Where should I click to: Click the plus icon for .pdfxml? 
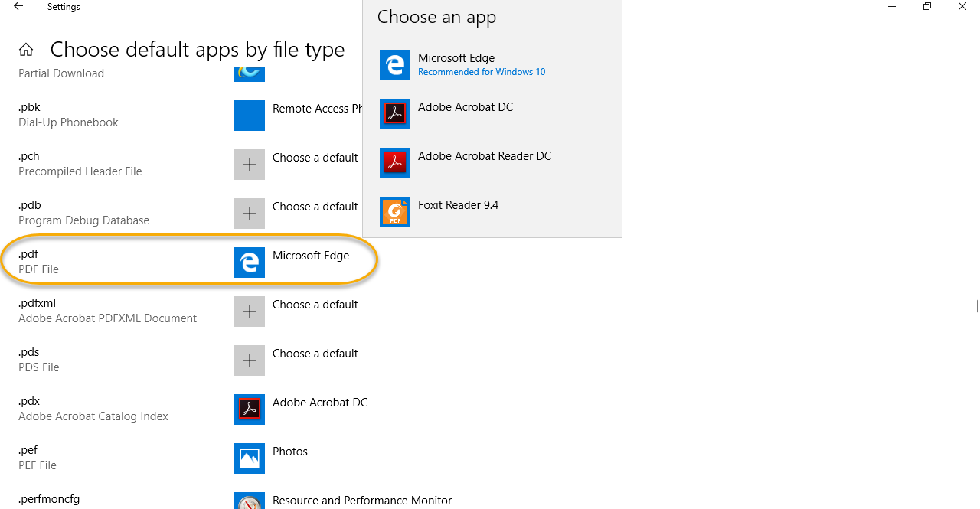250,312
